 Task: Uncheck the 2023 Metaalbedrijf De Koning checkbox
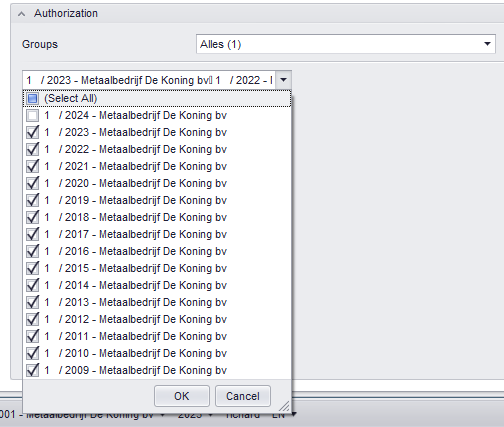tap(32, 132)
